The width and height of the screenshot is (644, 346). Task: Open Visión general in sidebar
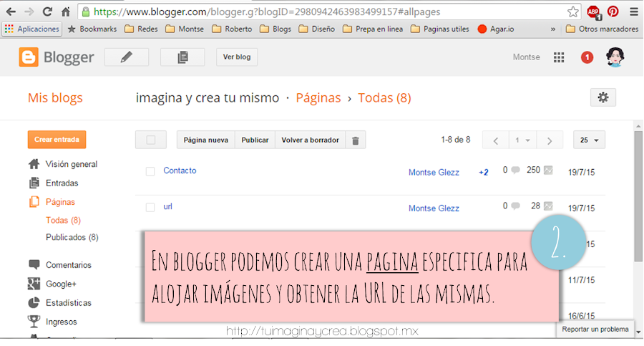tap(63, 164)
